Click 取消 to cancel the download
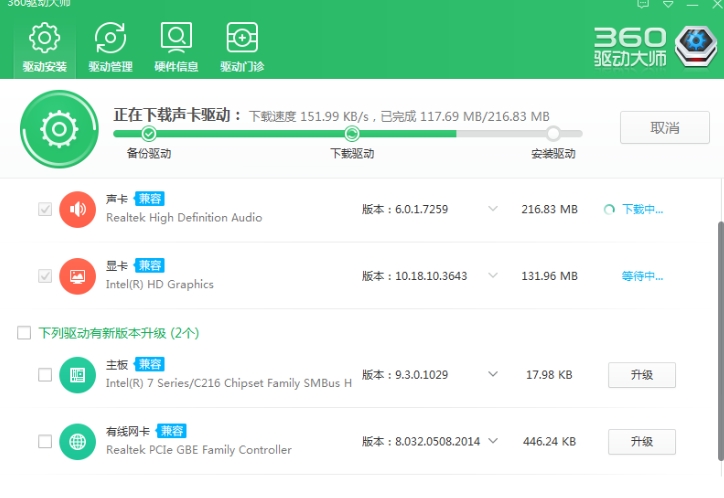The width and height of the screenshot is (724, 498). [664, 127]
